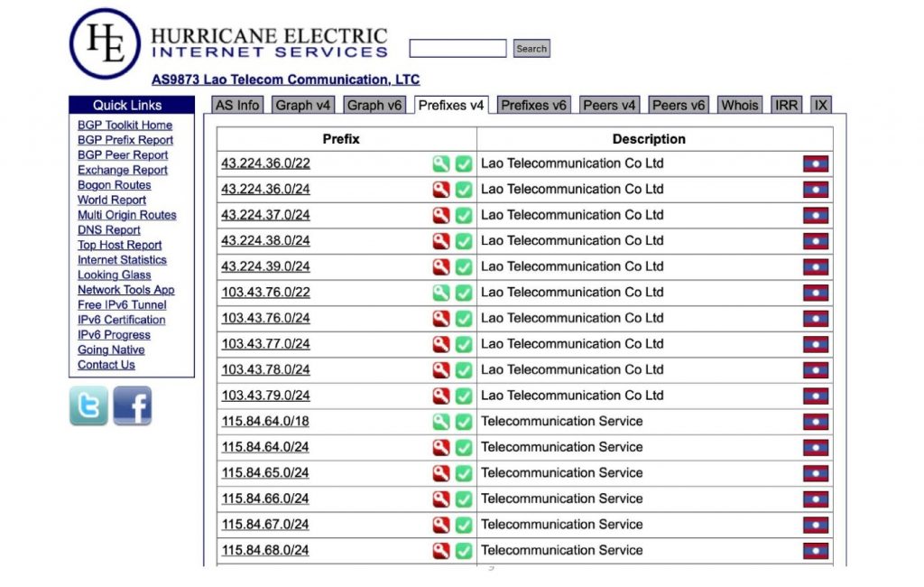Click red magnifier icon for 43.224.37.0/24

[440, 215]
